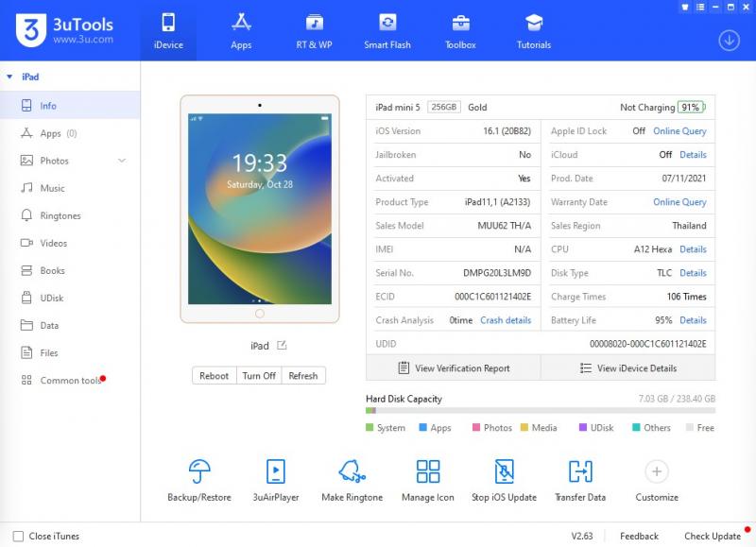Click the teal Others legend swatch
The image size is (756, 547).
click(636, 427)
